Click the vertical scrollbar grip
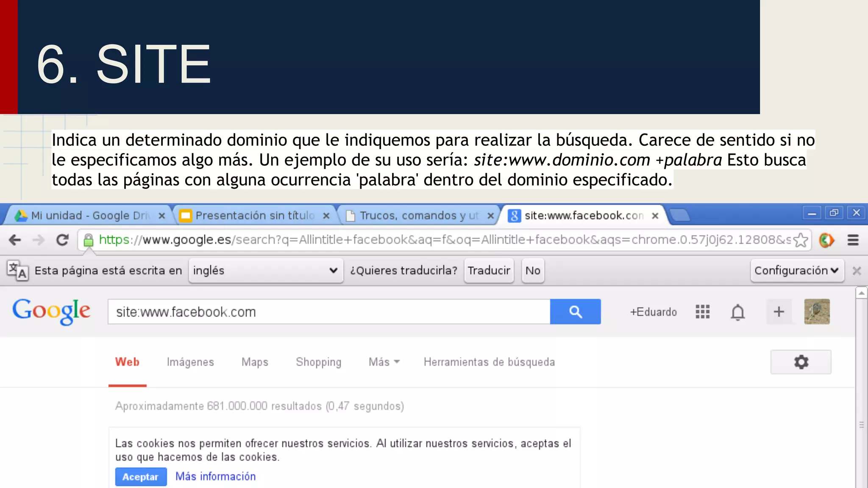This screenshot has height=488, width=868. (x=862, y=425)
